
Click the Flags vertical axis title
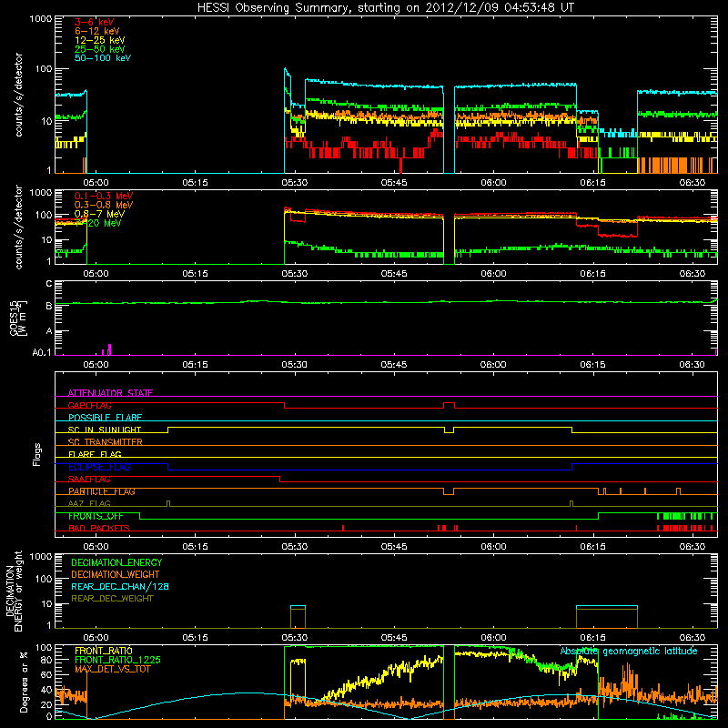point(37,454)
